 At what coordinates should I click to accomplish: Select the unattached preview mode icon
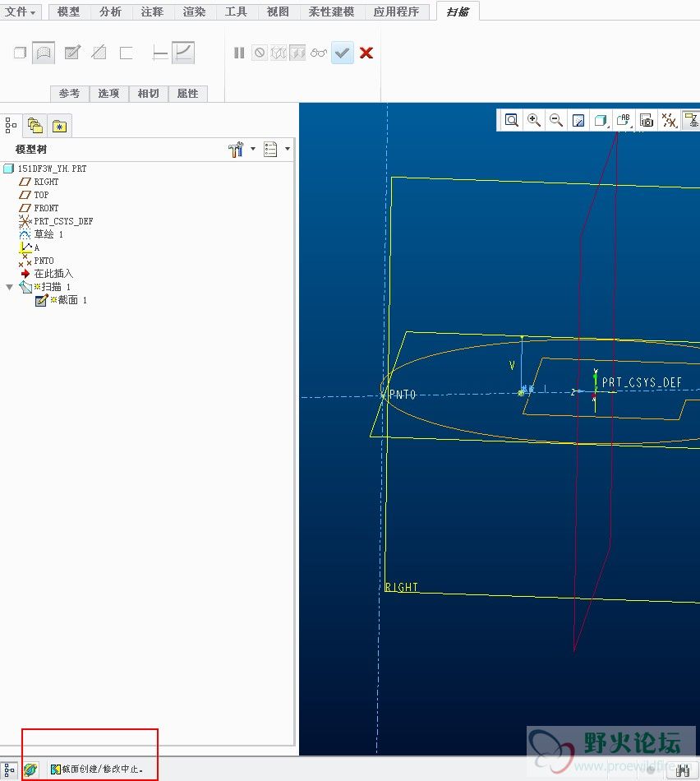coord(279,53)
